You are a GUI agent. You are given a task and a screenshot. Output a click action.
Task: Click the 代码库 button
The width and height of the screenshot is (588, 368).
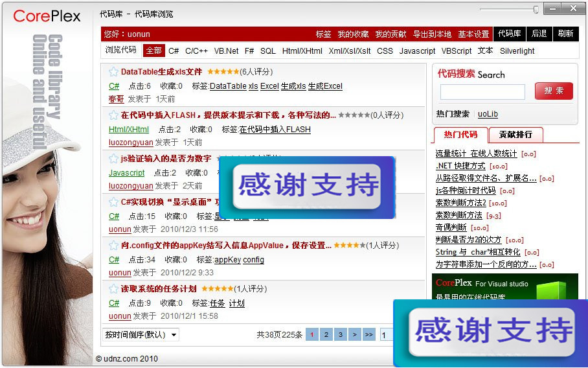coord(509,34)
